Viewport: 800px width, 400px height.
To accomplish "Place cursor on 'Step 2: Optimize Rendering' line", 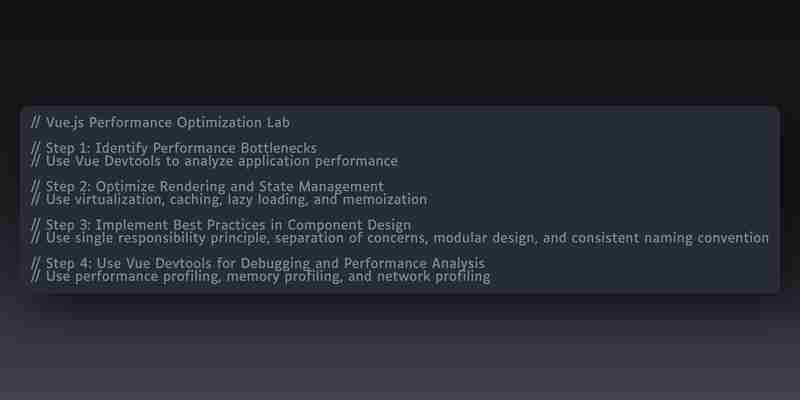I will pos(208,187).
